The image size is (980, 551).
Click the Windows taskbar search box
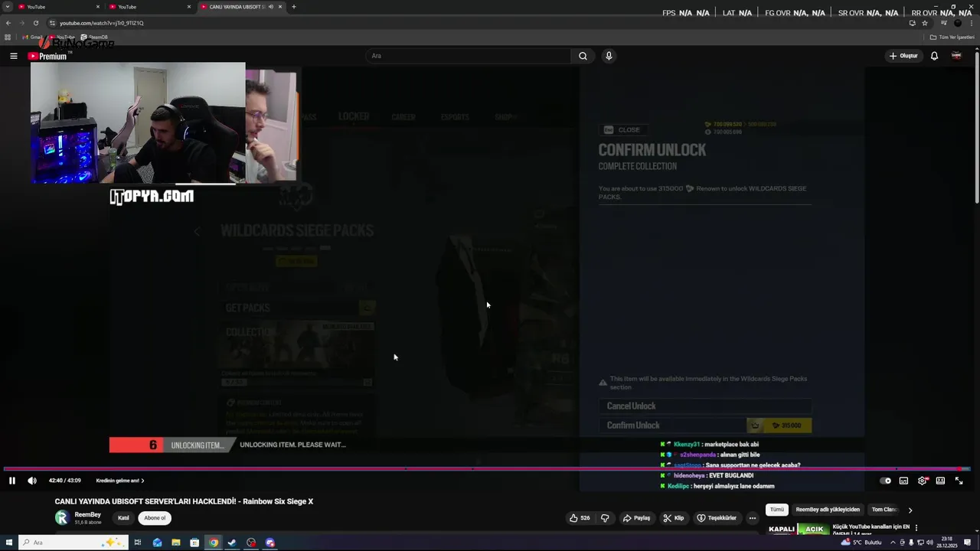click(x=73, y=543)
